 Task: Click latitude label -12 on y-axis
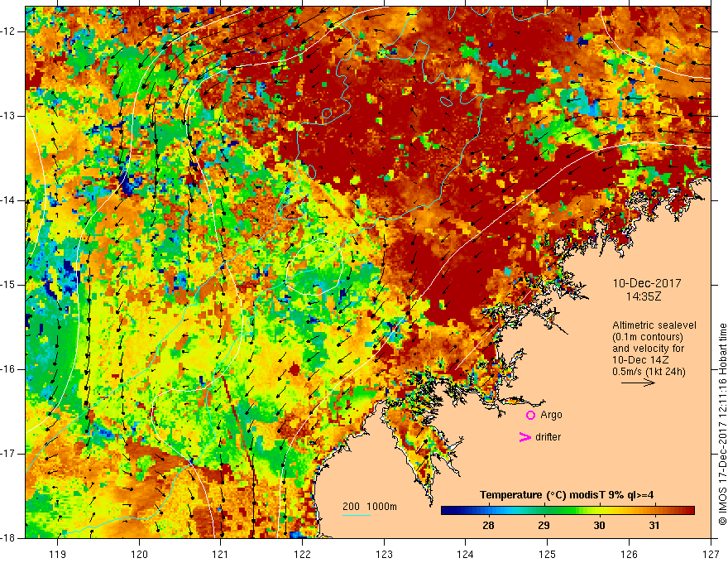[x=7, y=31]
